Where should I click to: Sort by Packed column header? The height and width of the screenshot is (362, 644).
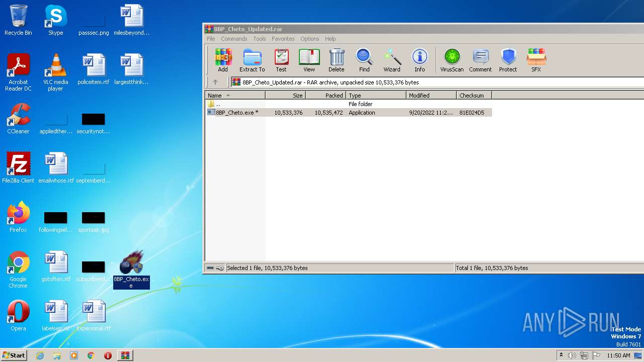[326, 96]
